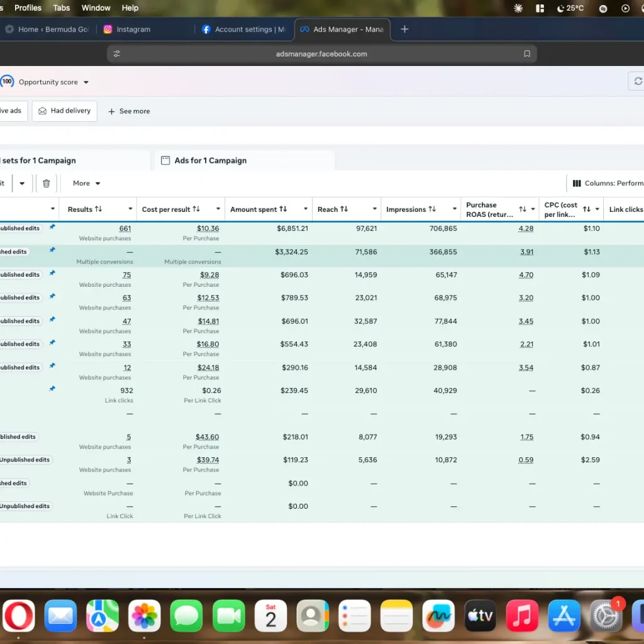The width and height of the screenshot is (644, 644).
Task: Apply the Had delivery filter
Action: (x=65, y=111)
